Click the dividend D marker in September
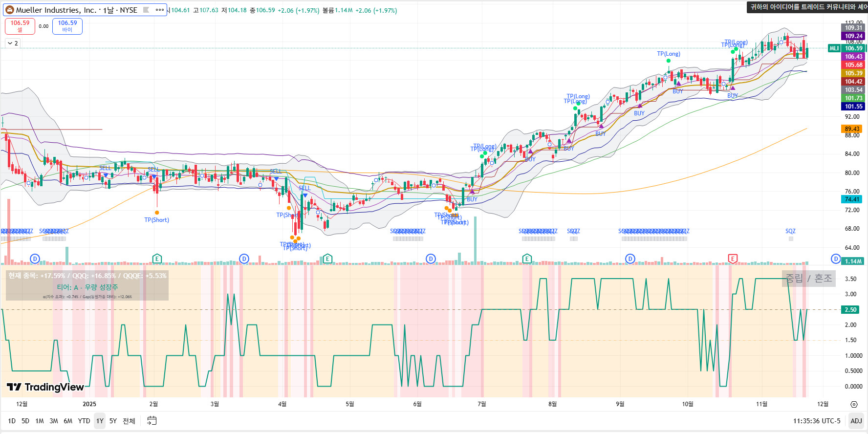The width and height of the screenshot is (868, 434). (x=630, y=259)
